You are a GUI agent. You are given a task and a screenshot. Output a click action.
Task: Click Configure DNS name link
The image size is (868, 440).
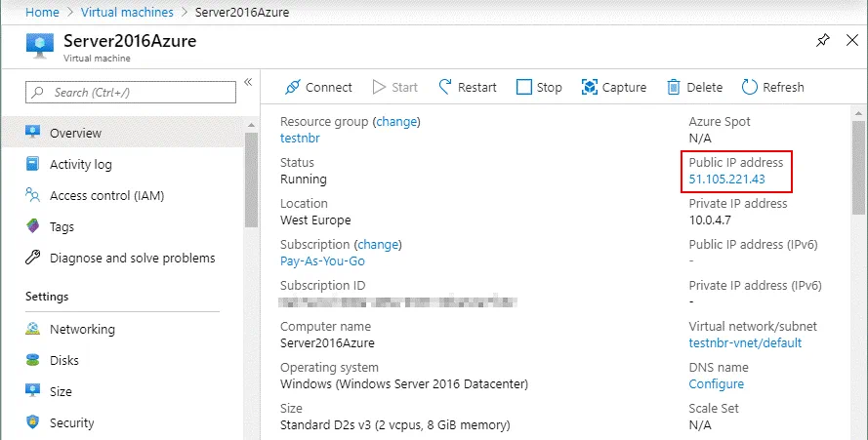point(717,384)
